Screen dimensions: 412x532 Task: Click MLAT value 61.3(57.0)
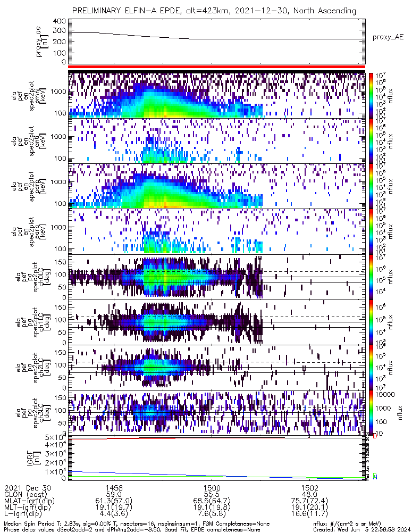click(x=114, y=501)
